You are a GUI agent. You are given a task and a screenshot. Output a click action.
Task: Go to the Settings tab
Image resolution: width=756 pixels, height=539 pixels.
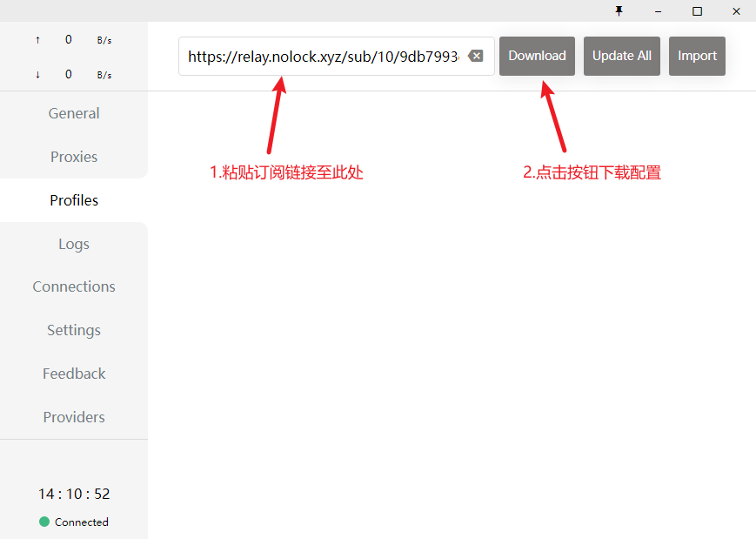pyautogui.click(x=74, y=330)
